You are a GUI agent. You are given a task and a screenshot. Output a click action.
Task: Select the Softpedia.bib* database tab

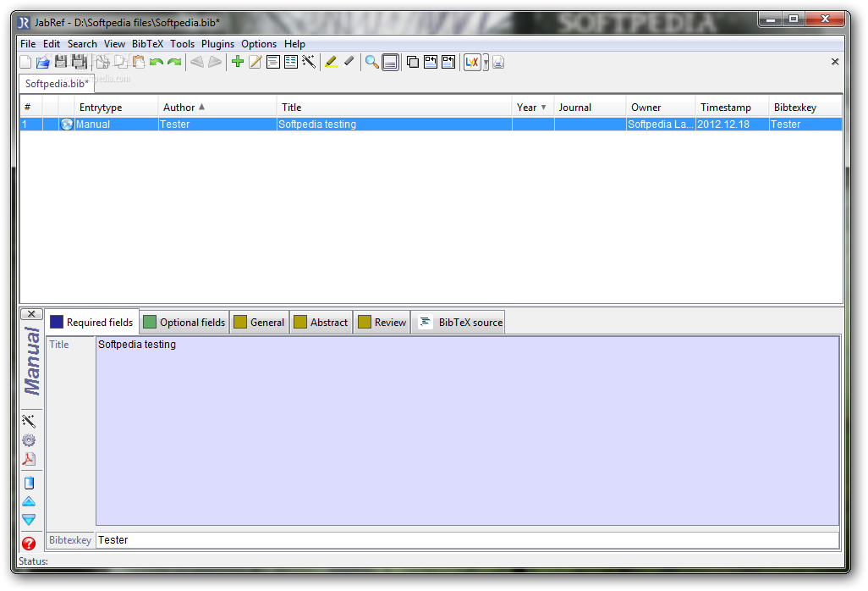point(57,84)
